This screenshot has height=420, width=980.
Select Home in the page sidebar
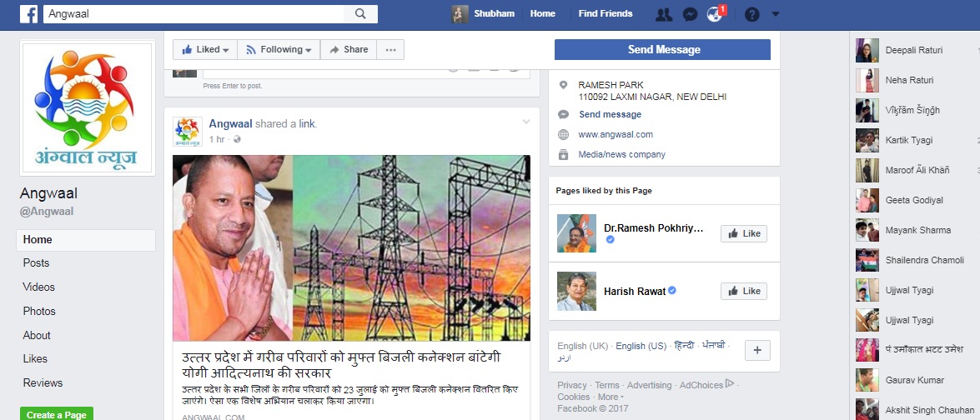click(x=86, y=240)
